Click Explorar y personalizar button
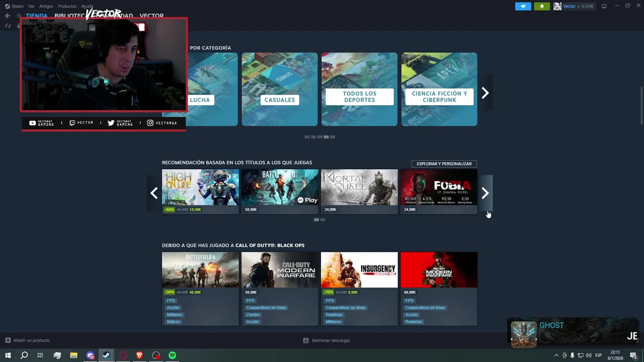 (x=444, y=164)
